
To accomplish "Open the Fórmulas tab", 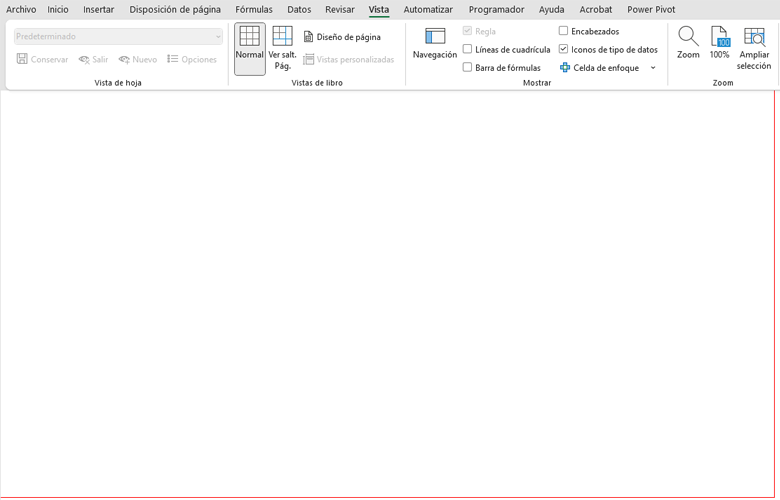I will (254, 9).
